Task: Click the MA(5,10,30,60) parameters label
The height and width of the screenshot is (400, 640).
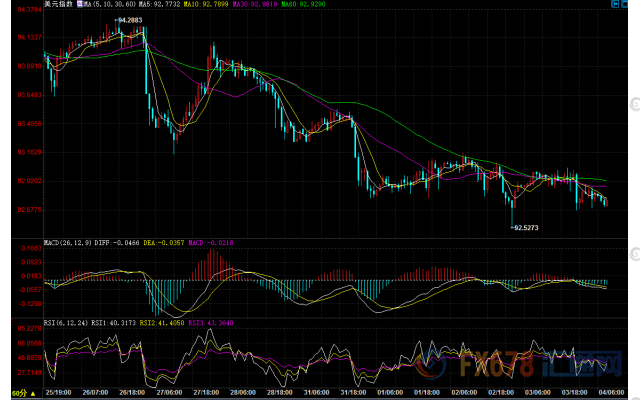Action: click(x=110, y=4)
